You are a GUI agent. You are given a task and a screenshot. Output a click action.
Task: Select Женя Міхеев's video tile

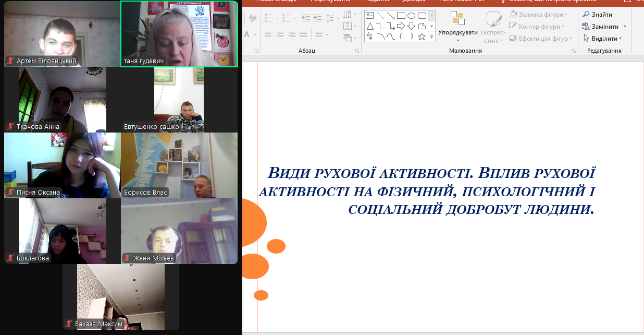[x=179, y=231]
